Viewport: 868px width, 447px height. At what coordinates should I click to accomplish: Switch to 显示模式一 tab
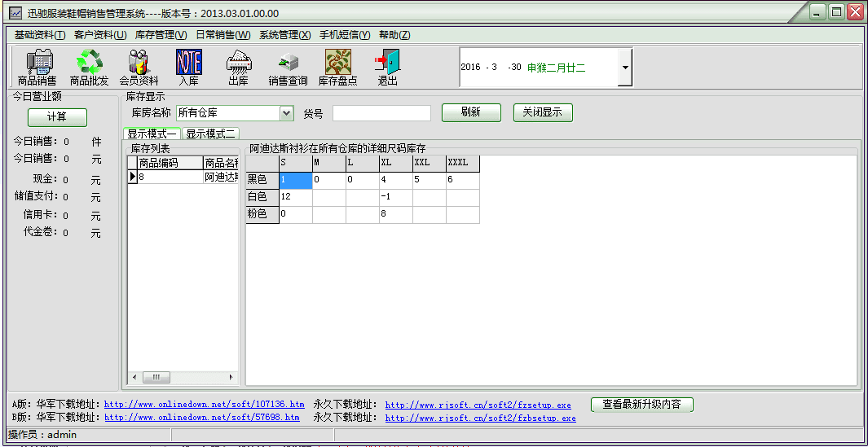click(x=152, y=134)
